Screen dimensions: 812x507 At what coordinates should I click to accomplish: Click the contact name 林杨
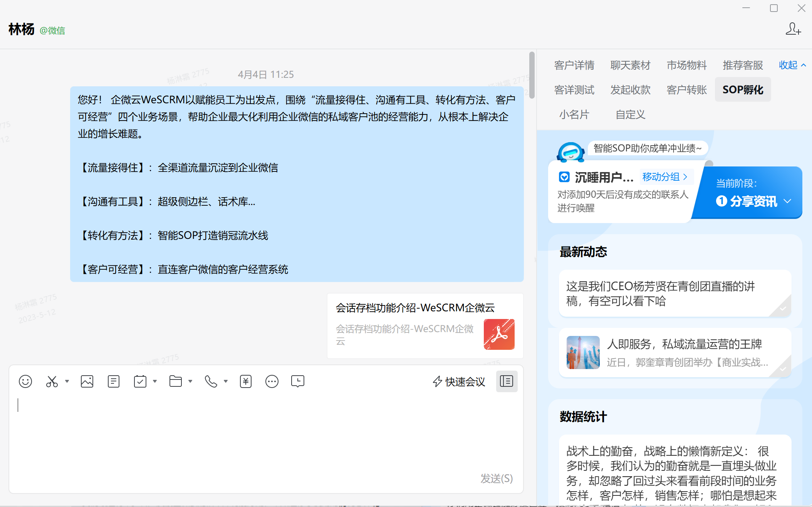tap(22, 29)
